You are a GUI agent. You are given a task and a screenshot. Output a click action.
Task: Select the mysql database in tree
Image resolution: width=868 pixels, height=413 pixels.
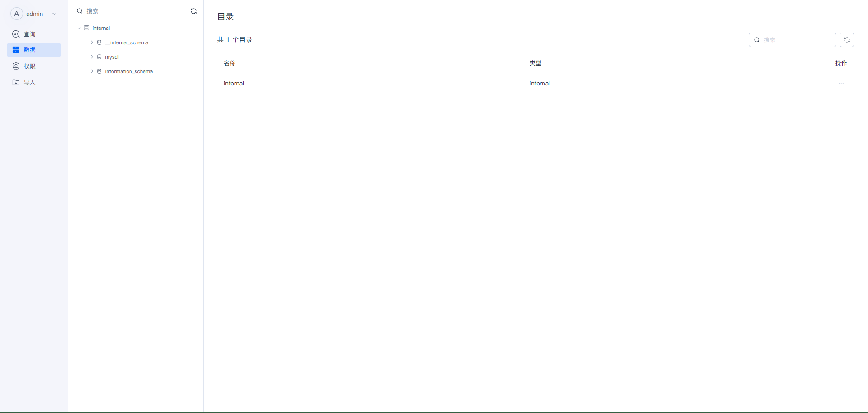(x=112, y=57)
